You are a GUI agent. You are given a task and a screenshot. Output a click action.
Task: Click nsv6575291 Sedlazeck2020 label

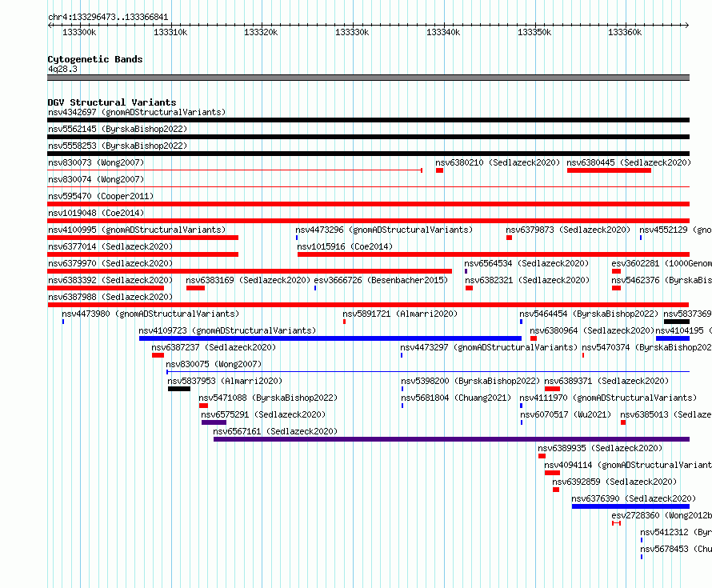pyautogui.click(x=263, y=414)
